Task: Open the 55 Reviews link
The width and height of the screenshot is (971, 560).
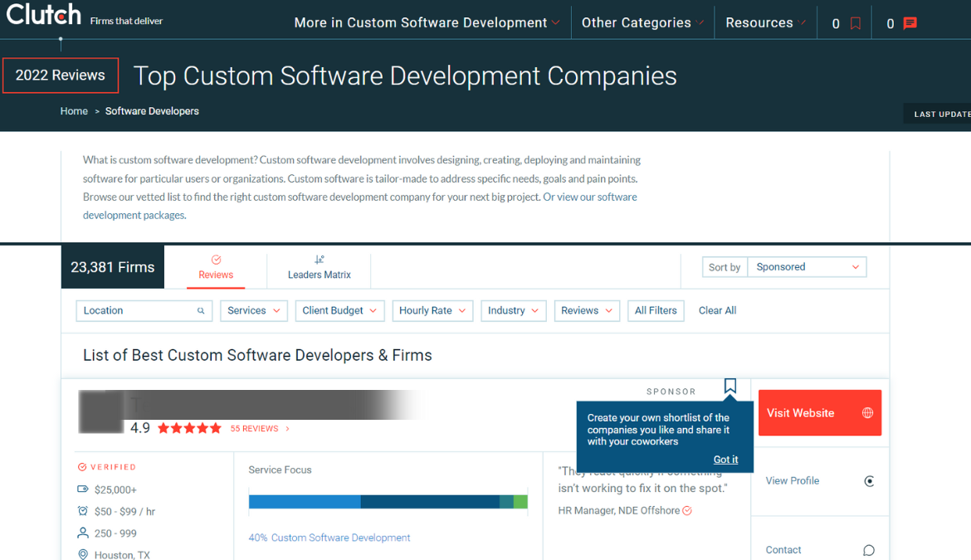Action: coord(255,429)
